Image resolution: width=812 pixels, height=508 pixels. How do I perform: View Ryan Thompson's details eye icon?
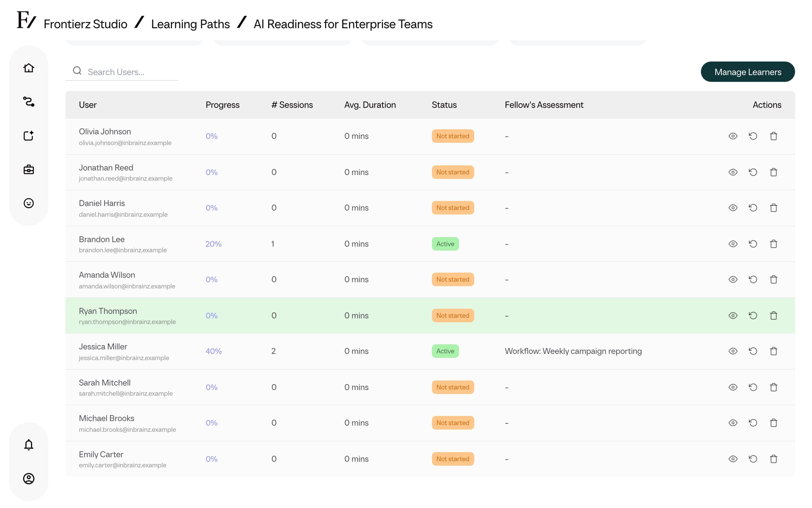(x=733, y=316)
